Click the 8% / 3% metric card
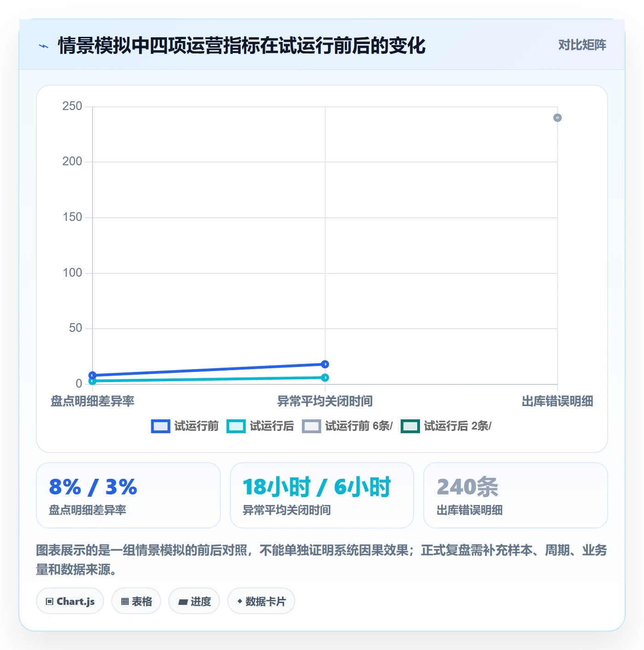This screenshot has width=644, height=650. click(x=128, y=495)
